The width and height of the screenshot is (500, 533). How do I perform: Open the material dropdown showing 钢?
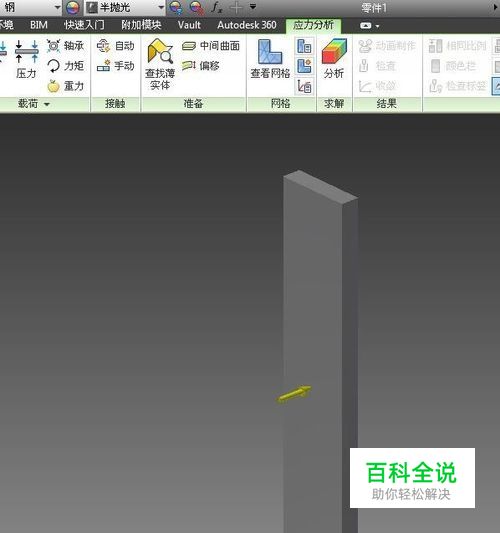click(31, 7)
